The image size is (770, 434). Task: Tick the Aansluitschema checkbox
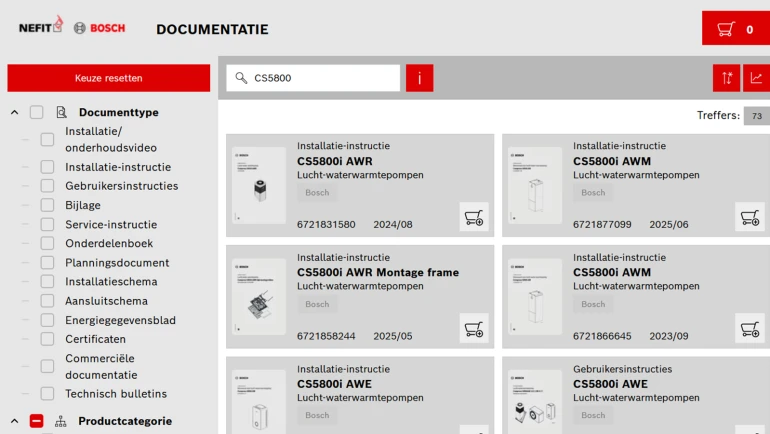(x=47, y=301)
